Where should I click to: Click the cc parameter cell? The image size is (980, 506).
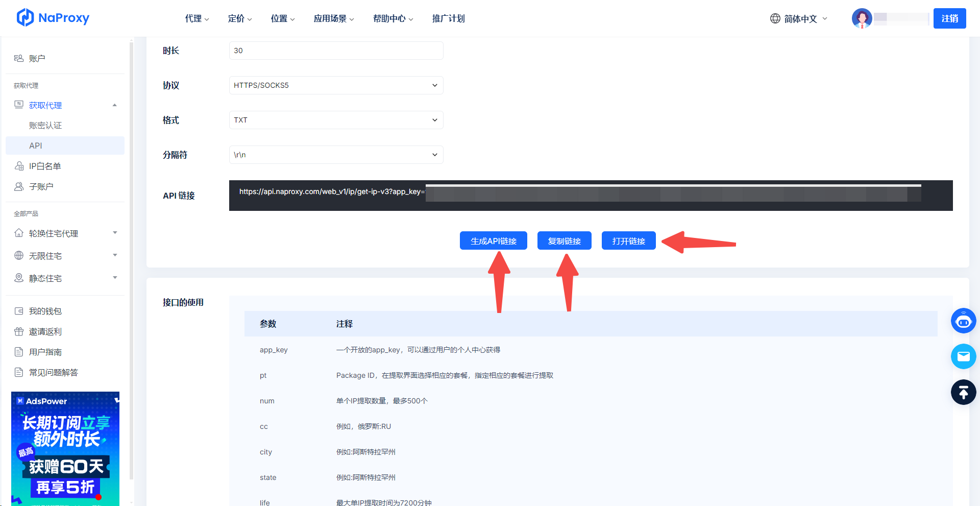pos(263,426)
